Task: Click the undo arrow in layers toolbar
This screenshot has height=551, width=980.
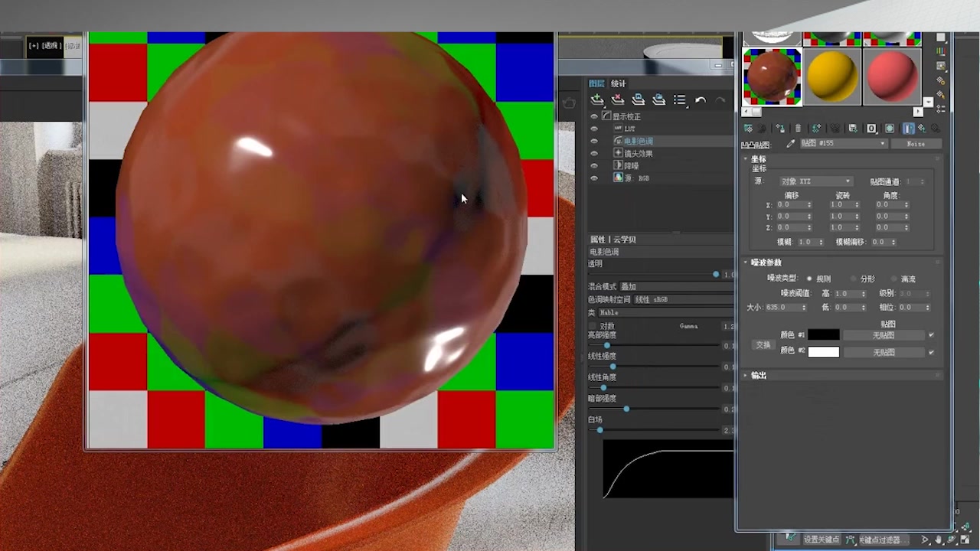Action: [701, 99]
